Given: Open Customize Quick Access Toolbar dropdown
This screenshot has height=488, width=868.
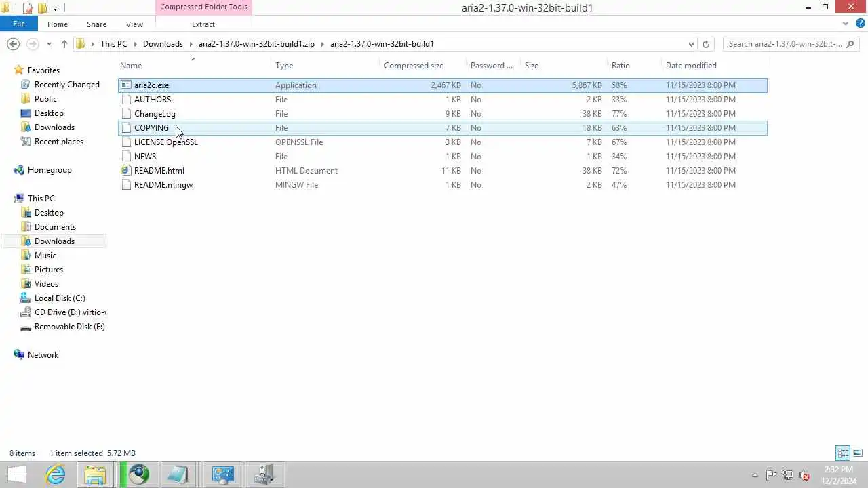Looking at the screenshot, I should 55,8.
